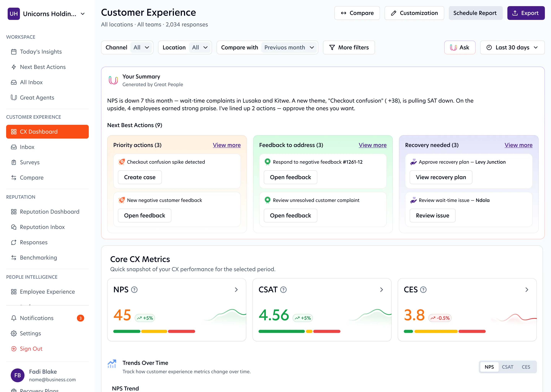Open the Channel All dropdown
This screenshot has width=551, height=392.
(x=141, y=47)
